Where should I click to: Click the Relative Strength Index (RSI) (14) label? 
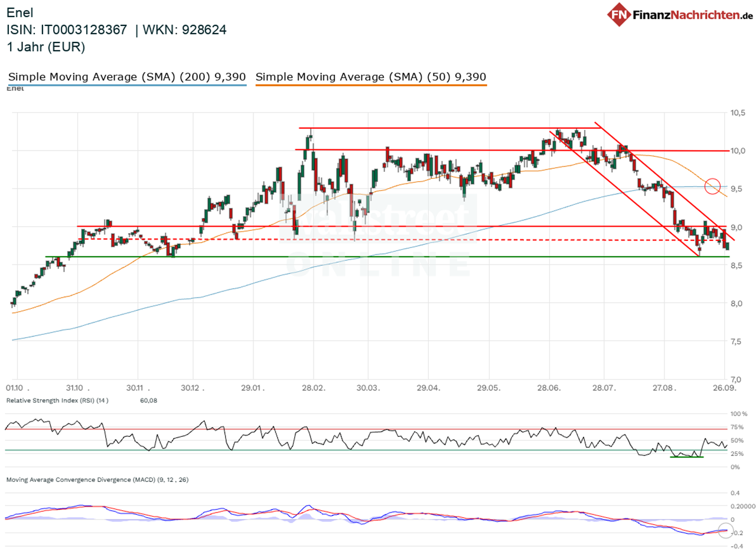pyautogui.click(x=57, y=401)
